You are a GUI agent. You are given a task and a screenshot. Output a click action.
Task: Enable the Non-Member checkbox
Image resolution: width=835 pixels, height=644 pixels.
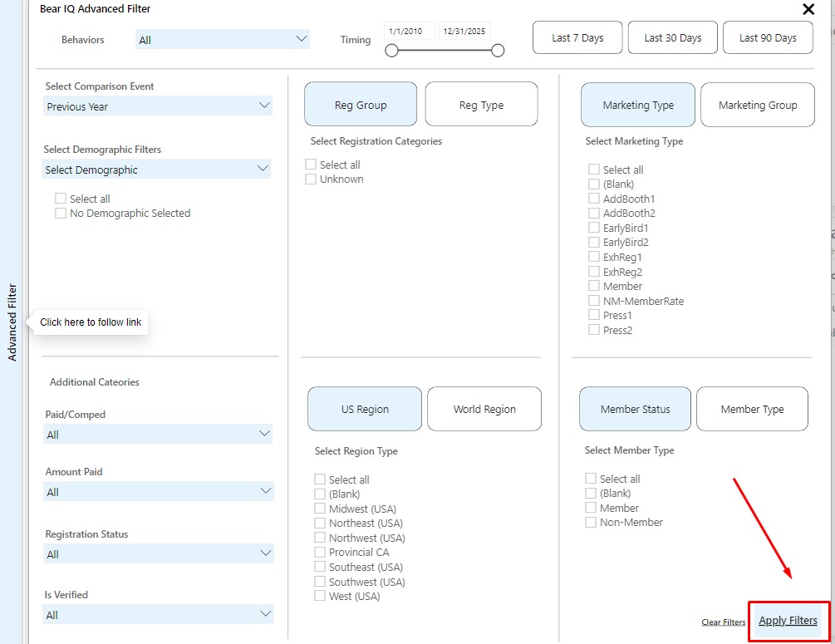pos(591,523)
